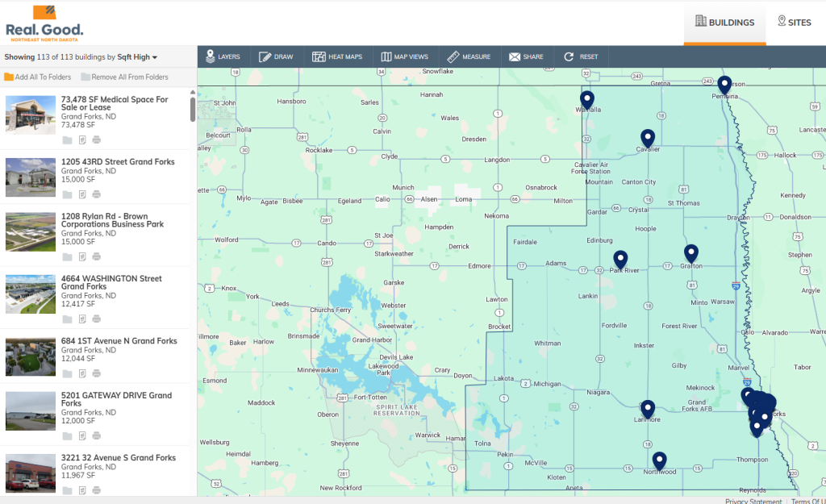
Task: Click Add All To Folders
Action: 38,77
